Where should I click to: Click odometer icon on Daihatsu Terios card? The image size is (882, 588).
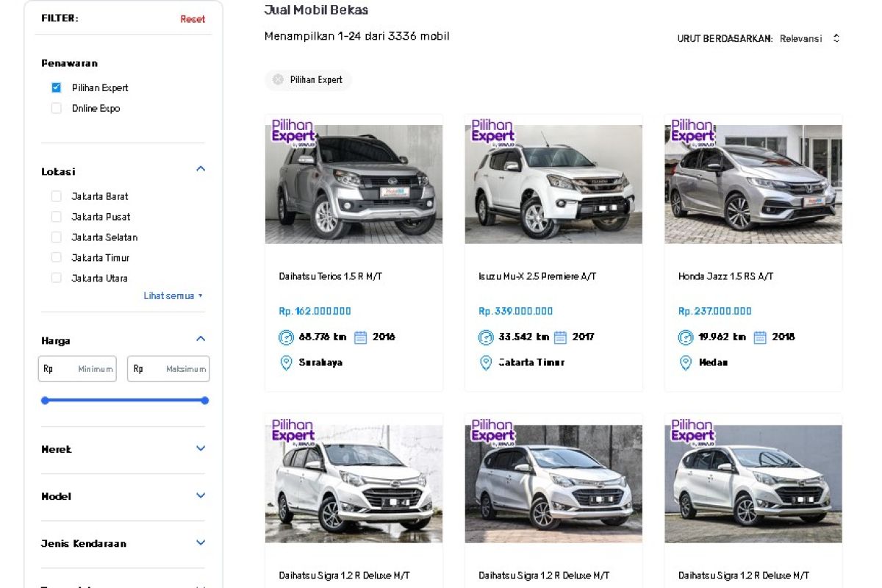click(x=286, y=337)
